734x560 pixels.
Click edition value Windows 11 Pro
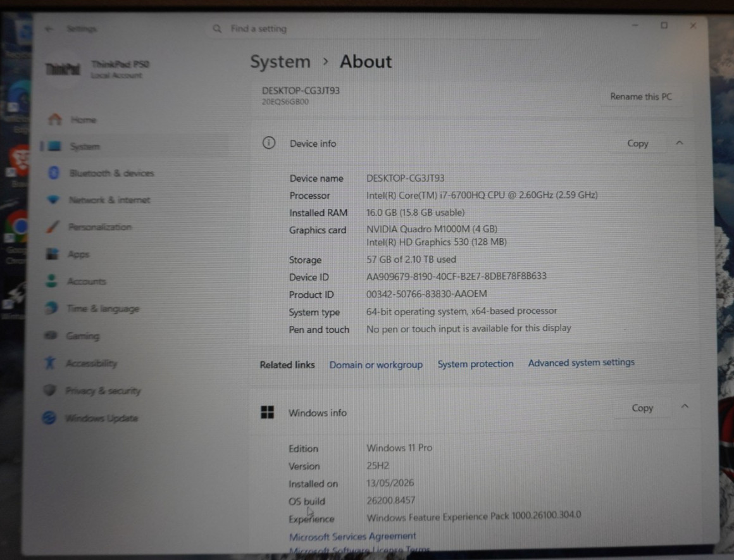399,447
